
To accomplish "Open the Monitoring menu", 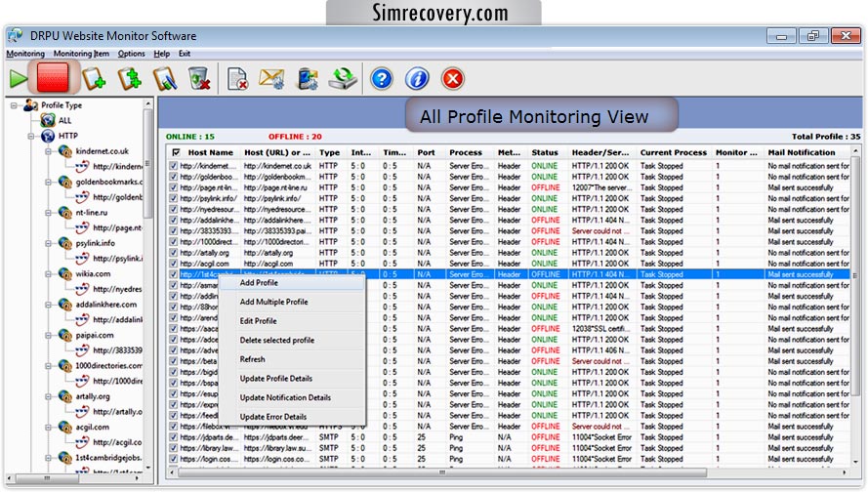I will [x=25, y=54].
